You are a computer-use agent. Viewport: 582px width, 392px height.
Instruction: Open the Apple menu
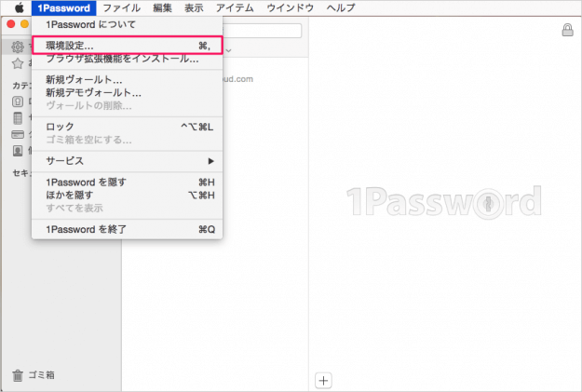(19, 7)
